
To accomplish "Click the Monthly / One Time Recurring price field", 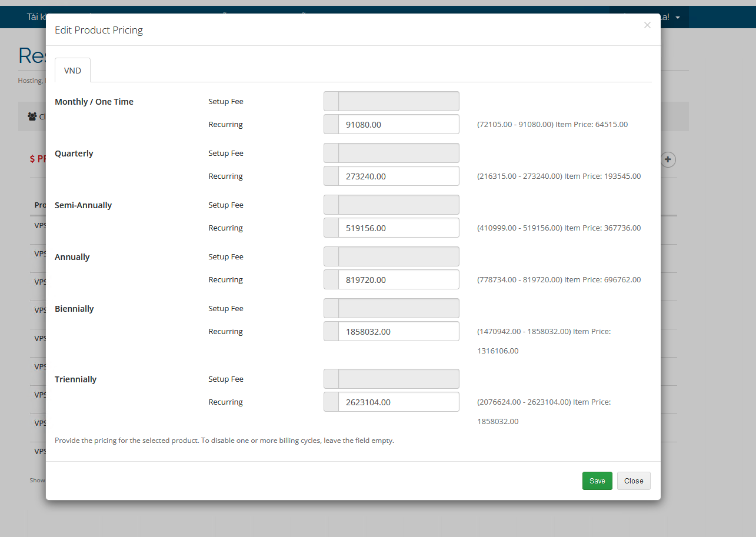I will tap(398, 125).
